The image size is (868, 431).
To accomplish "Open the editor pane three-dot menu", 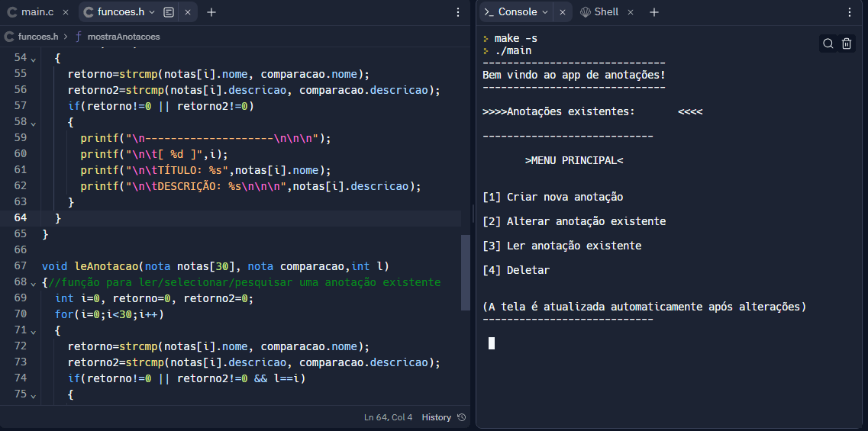I will (457, 12).
